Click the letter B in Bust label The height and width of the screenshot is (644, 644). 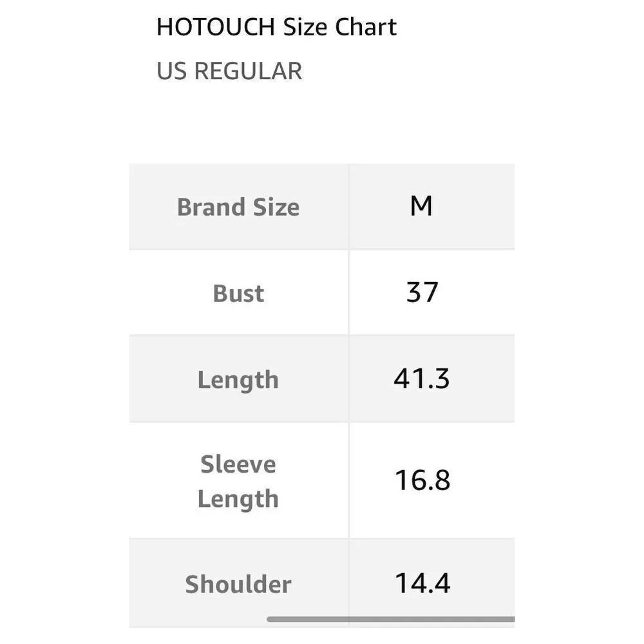pyautogui.click(x=219, y=294)
